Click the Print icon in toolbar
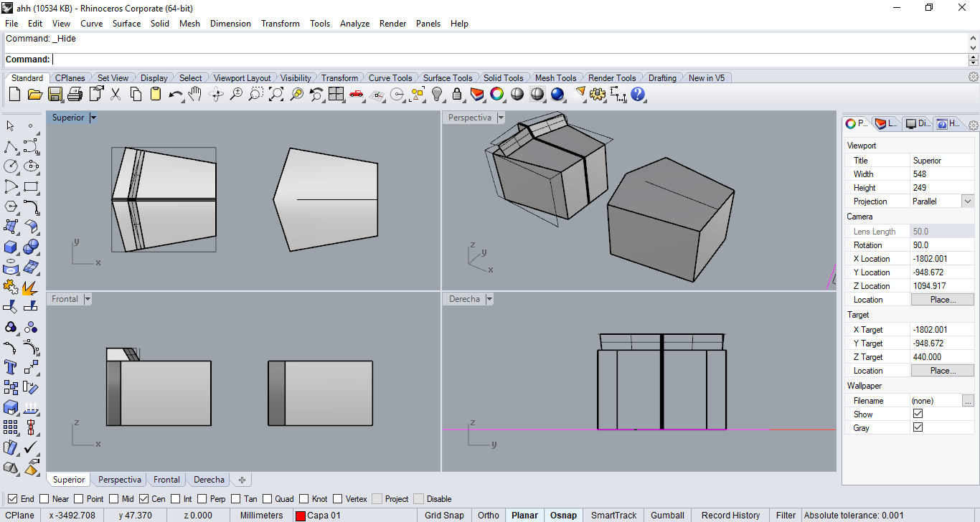Image resolution: width=980 pixels, height=522 pixels. click(x=75, y=94)
